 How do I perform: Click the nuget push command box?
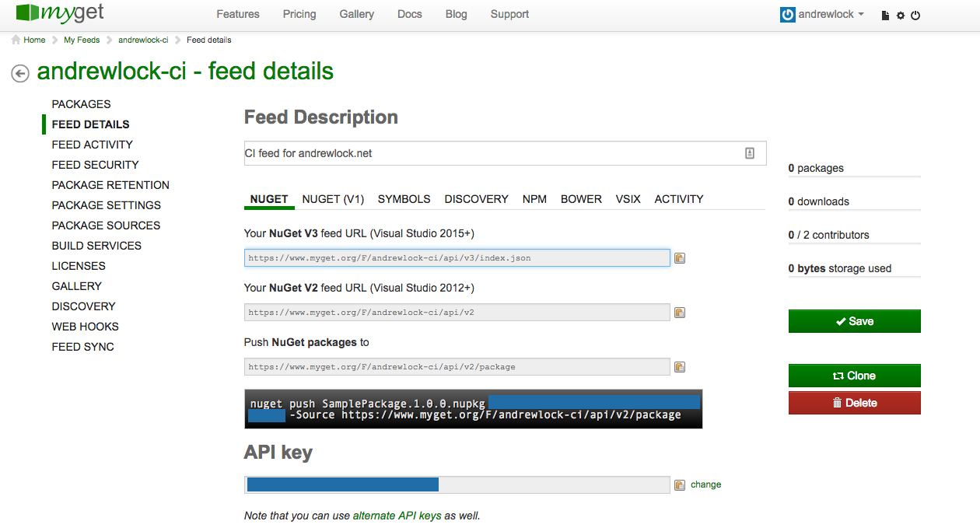[474, 409]
